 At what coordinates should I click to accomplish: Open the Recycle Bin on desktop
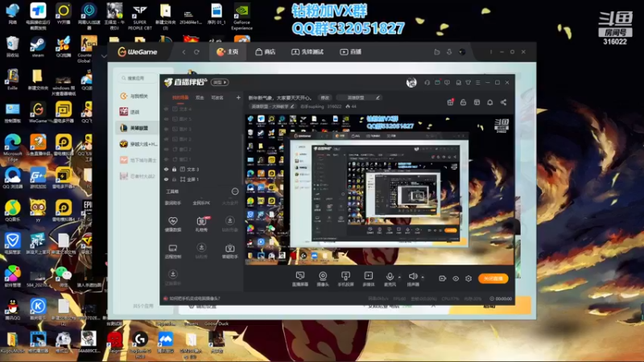pos(12,47)
